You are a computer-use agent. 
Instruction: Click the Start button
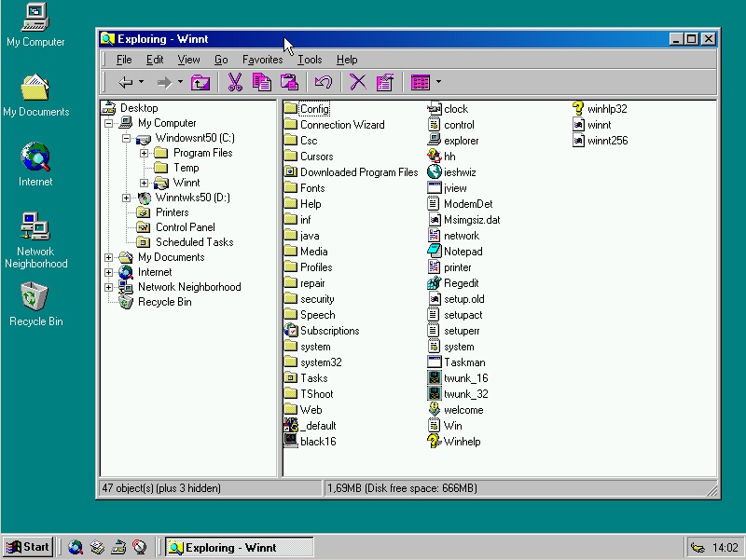pos(28,547)
